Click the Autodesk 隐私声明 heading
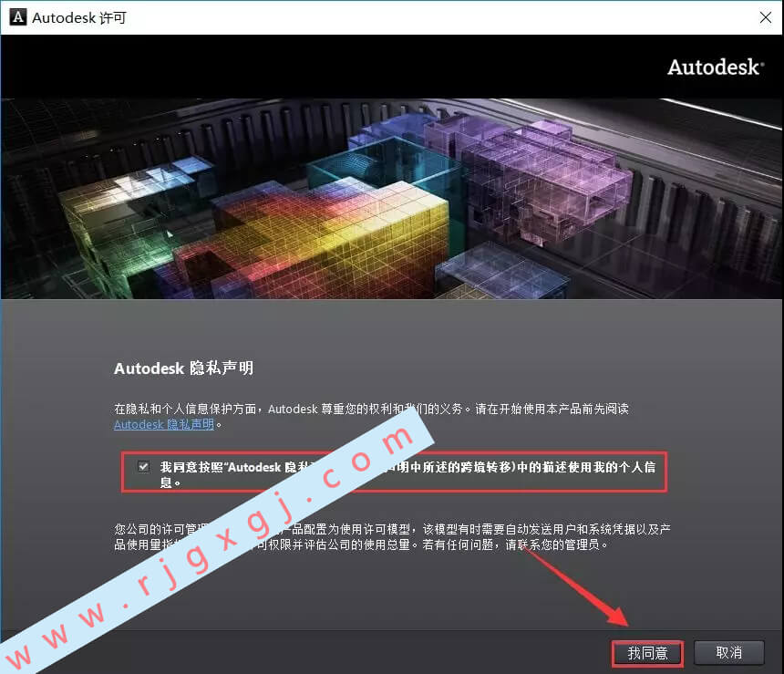 tap(183, 368)
